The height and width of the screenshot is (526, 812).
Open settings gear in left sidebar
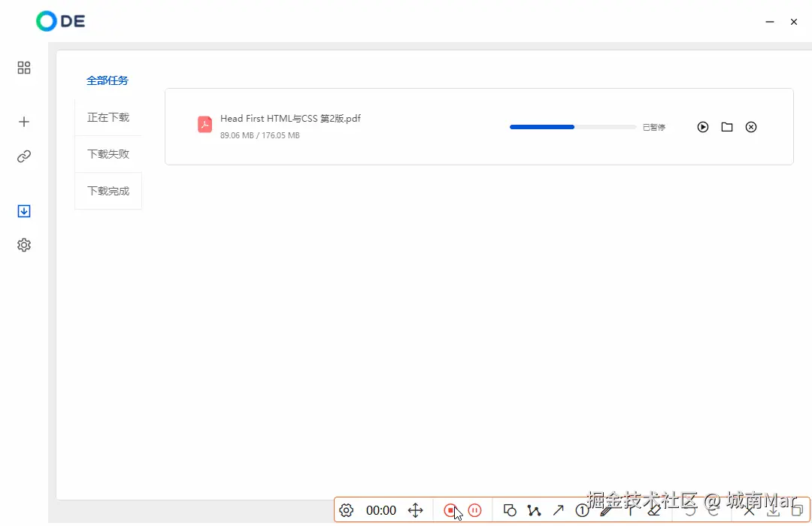24,245
